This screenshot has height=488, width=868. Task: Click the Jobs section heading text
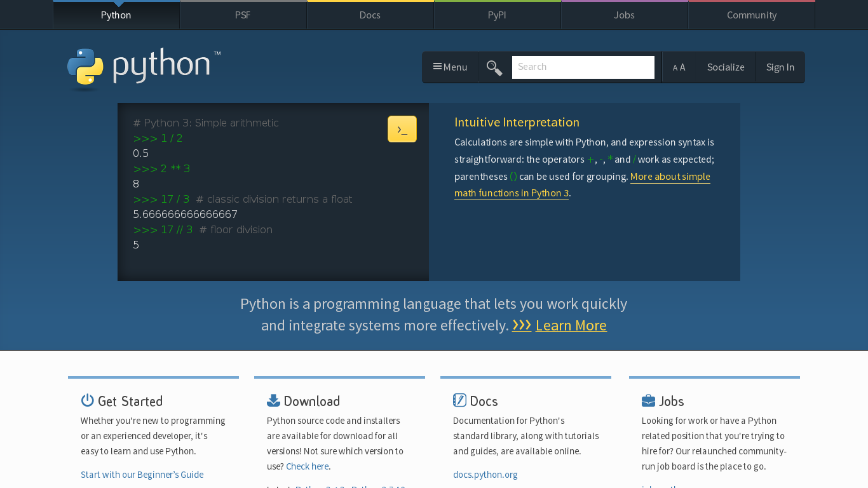[x=672, y=401]
